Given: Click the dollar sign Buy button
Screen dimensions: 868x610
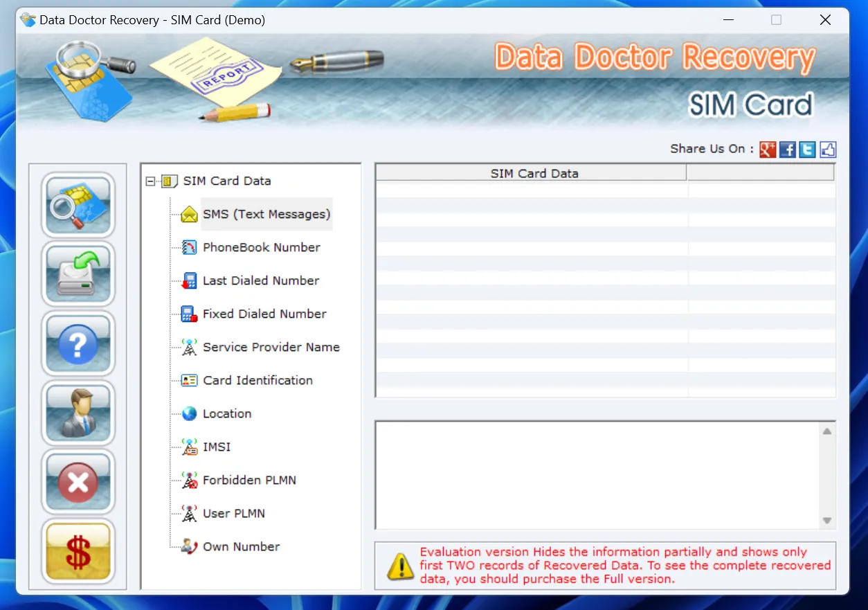Looking at the screenshot, I should tap(78, 551).
